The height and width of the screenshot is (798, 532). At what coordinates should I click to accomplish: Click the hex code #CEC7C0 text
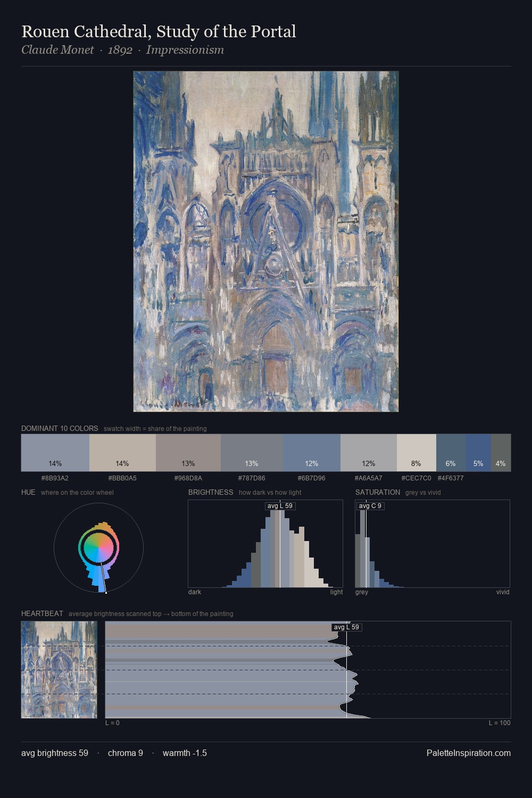[x=417, y=478]
